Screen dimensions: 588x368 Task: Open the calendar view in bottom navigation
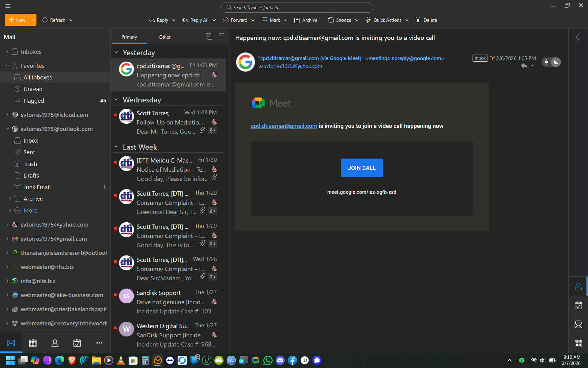coord(33,343)
